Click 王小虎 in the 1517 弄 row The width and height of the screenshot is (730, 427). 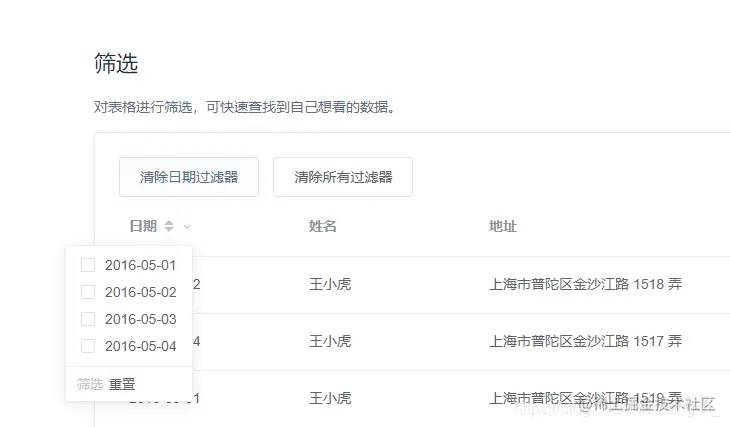point(330,341)
